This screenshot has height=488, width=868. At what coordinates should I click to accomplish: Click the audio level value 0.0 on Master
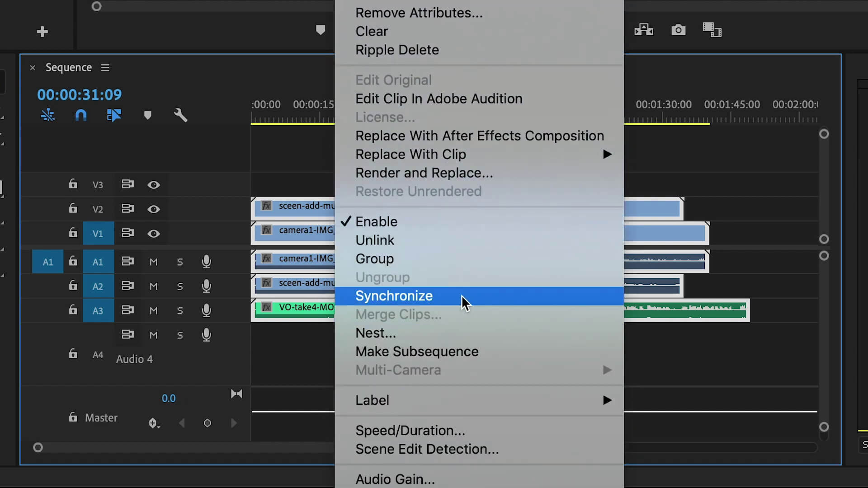168,398
